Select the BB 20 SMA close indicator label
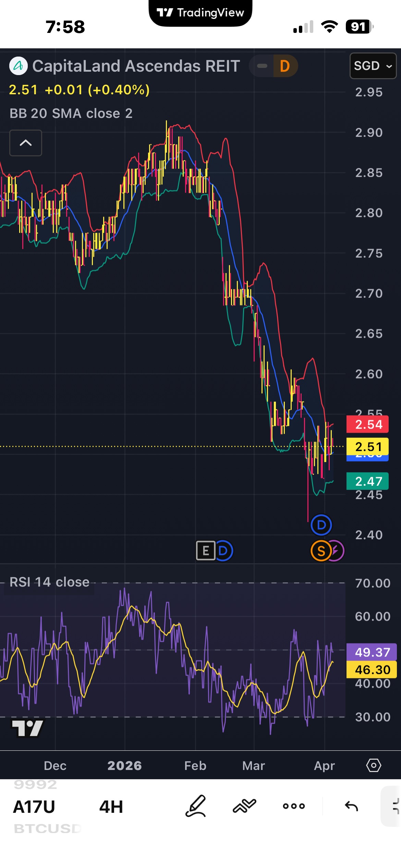The width and height of the screenshot is (401, 868). (x=71, y=113)
